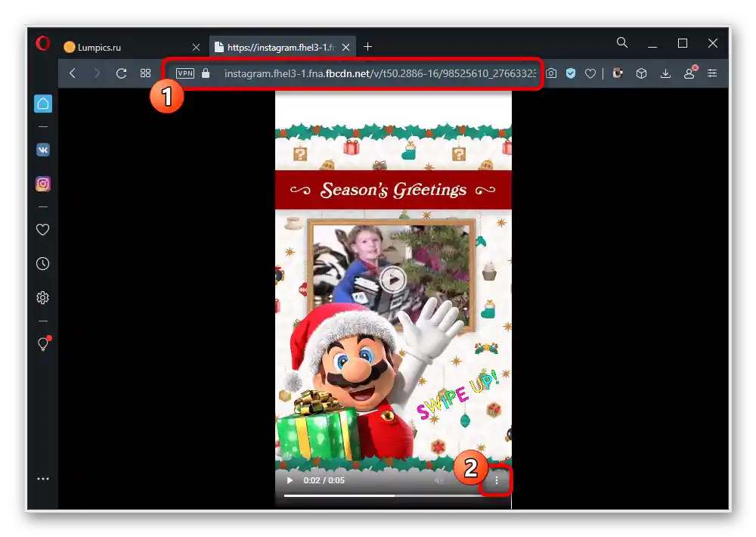
Task: Go back to previous page
Action: [x=73, y=73]
